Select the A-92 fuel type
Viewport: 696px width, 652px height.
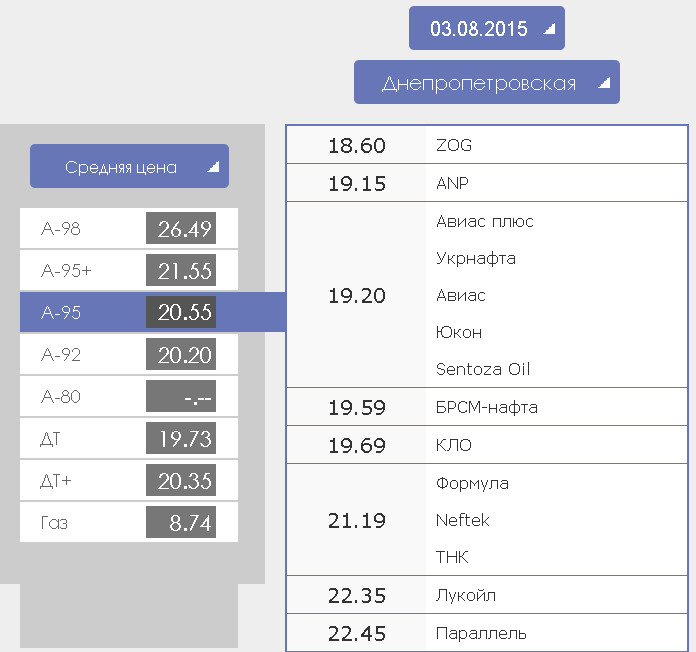point(129,354)
